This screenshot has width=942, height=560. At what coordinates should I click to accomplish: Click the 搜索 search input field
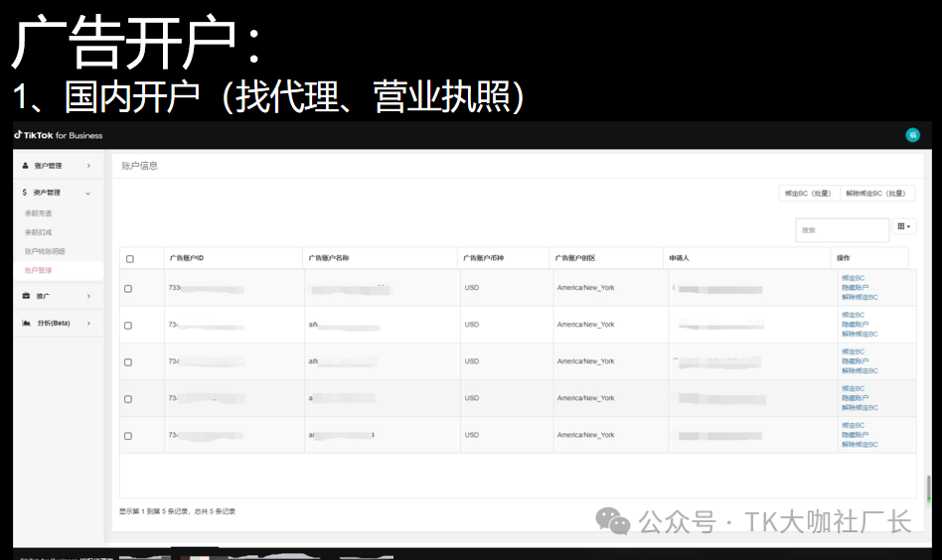coord(842,229)
